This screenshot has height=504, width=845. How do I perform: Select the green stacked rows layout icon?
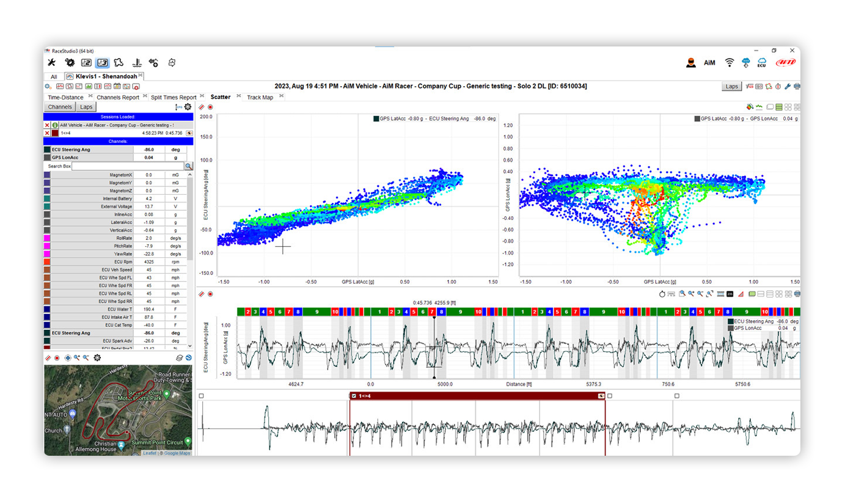click(779, 107)
